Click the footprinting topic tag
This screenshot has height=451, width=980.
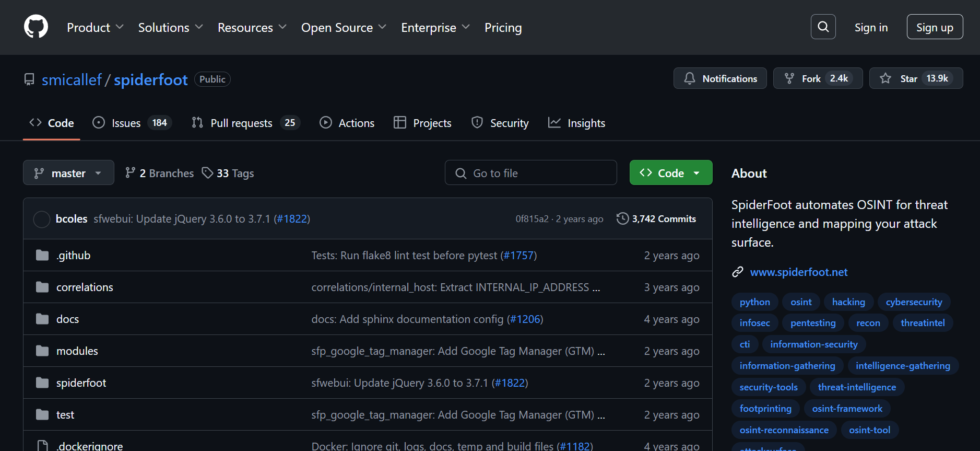tap(765, 408)
